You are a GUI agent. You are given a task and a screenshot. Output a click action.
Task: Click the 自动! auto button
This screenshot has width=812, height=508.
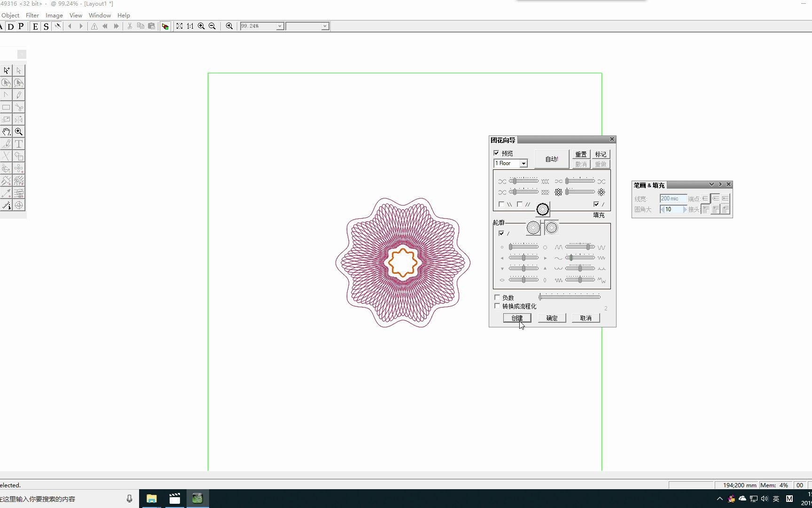[552, 159]
